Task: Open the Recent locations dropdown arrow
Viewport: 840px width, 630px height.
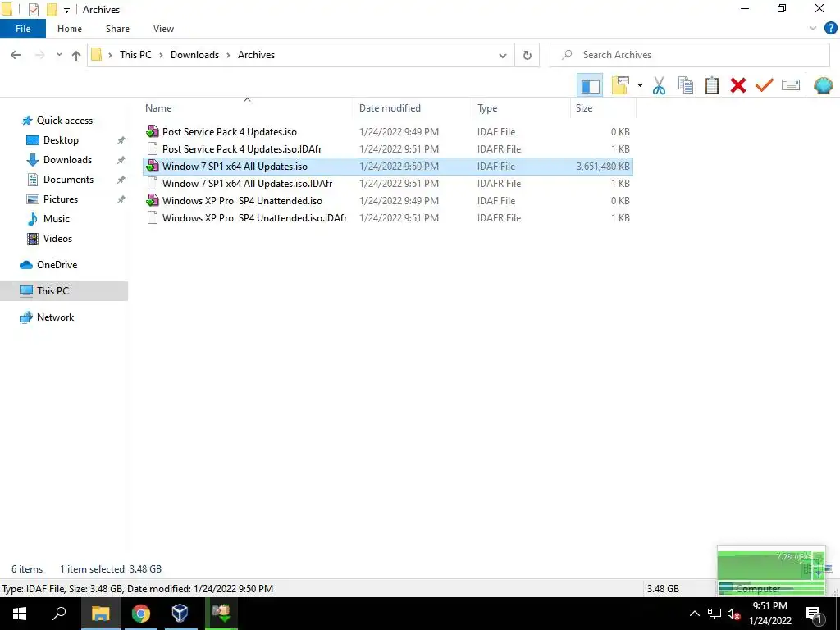Action: (x=59, y=55)
